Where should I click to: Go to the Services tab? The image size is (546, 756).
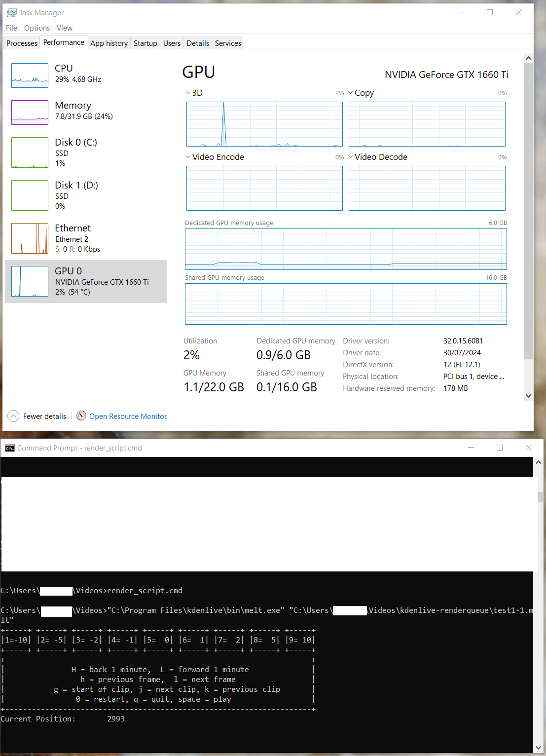(x=228, y=43)
